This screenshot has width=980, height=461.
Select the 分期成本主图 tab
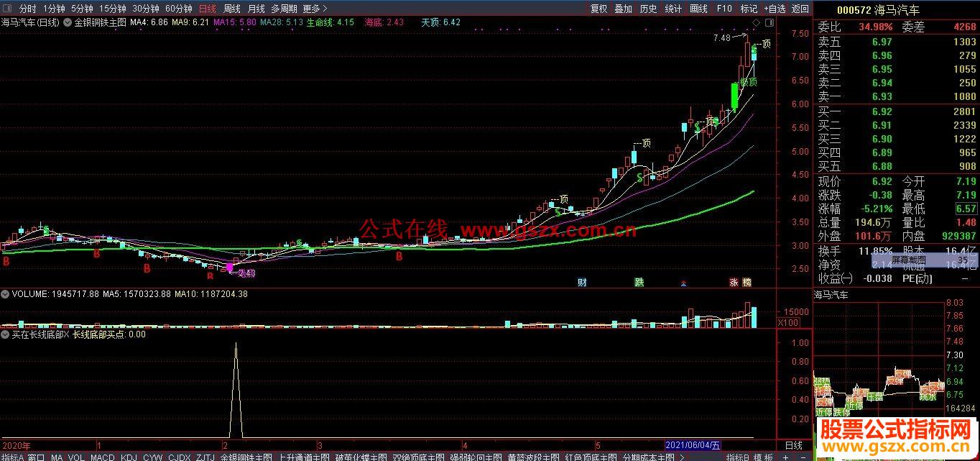point(649,457)
